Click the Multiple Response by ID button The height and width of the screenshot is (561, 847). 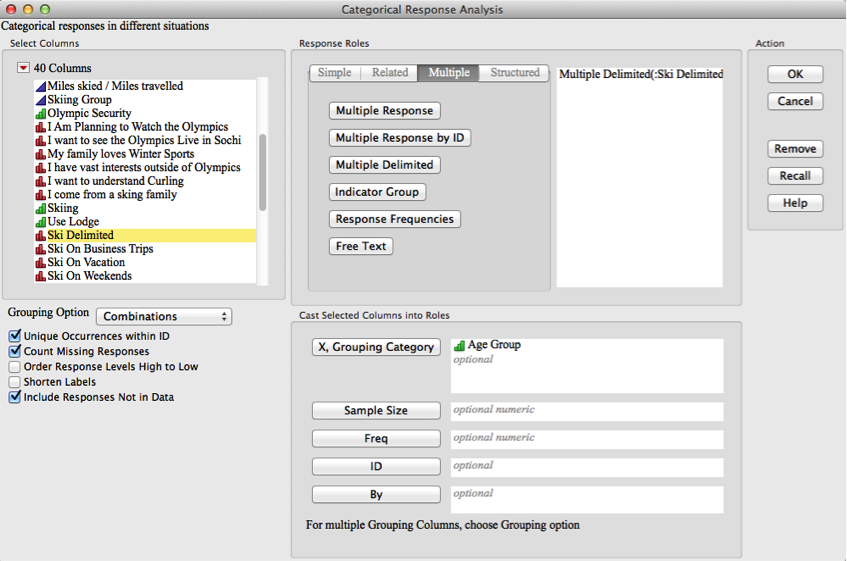pyautogui.click(x=400, y=138)
